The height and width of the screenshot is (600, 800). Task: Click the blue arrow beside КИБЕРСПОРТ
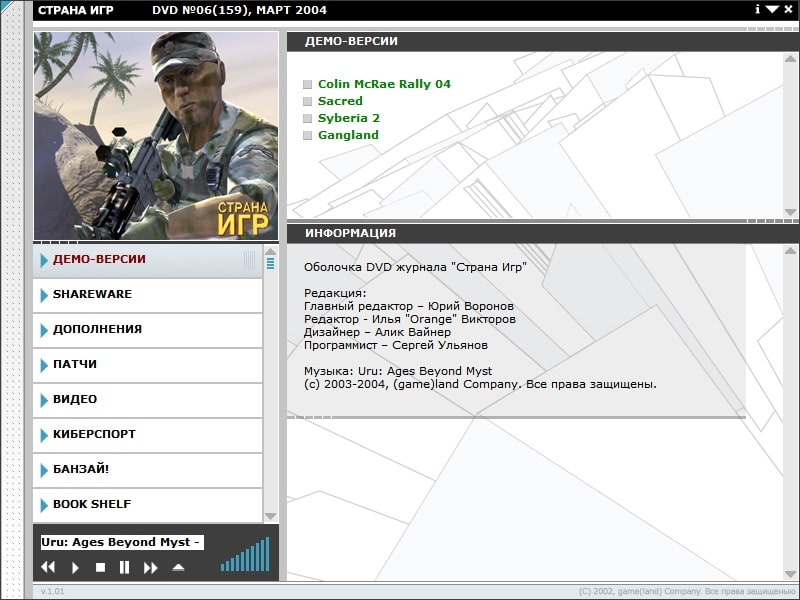pos(44,435)
